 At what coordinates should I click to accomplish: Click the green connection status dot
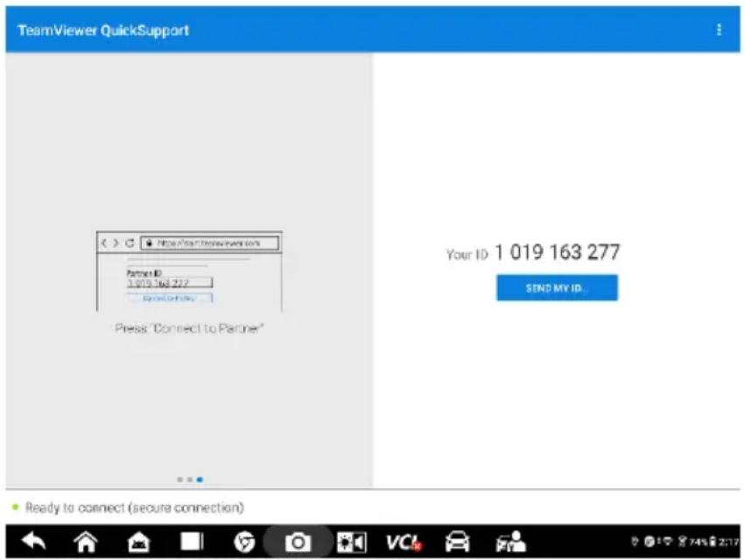click(15, 507)
